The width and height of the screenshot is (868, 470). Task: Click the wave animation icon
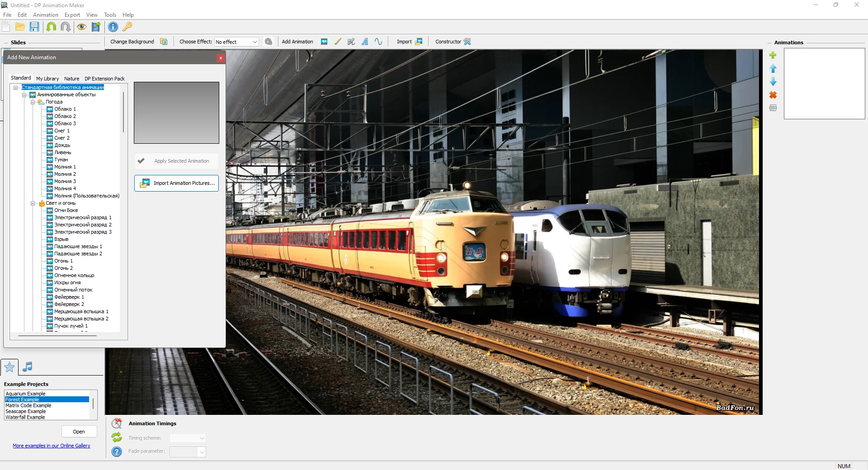(378, 42)
